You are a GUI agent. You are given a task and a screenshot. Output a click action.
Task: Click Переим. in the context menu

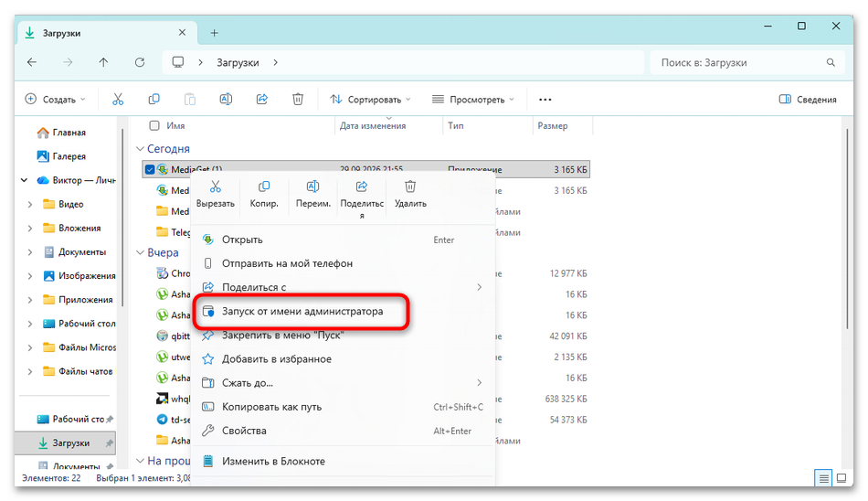point(312,194)
